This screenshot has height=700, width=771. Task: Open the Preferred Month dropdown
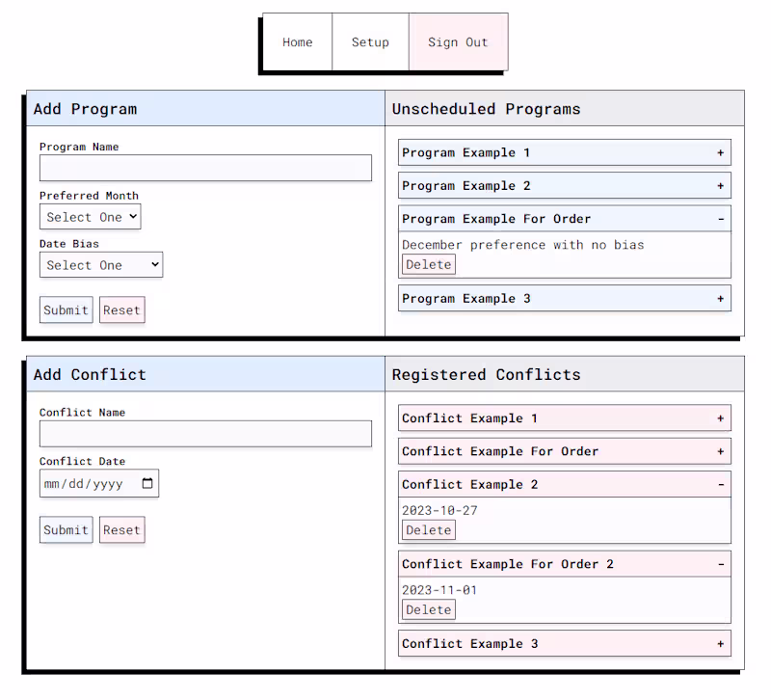pos(91,217)
